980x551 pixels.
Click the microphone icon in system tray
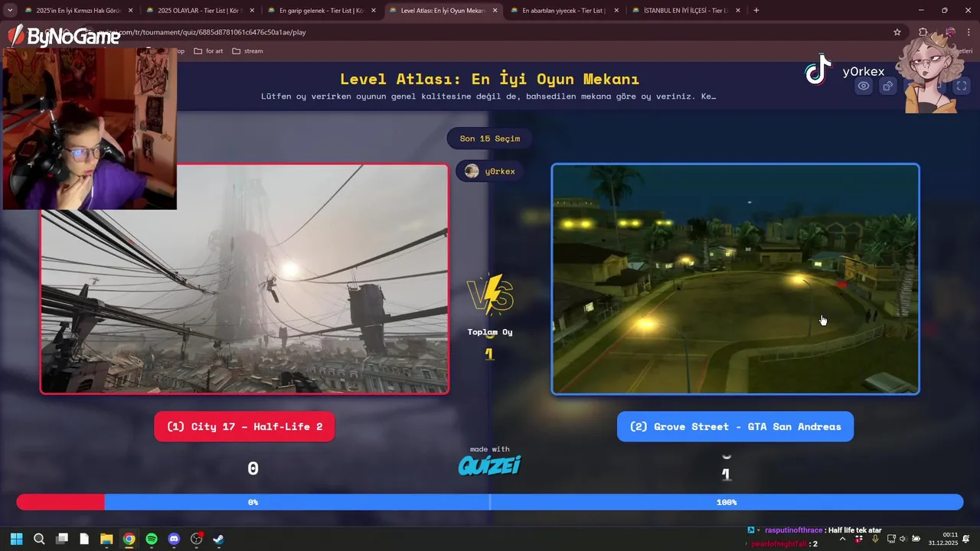(x=875, y=539)
